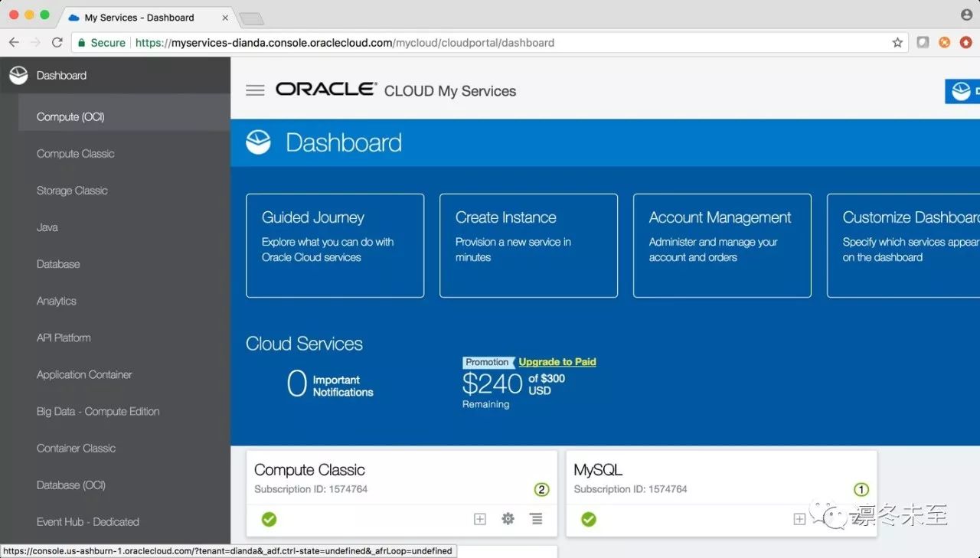
Task: Click the orange extension icon in browser toolbar
Action: point(945,43)
